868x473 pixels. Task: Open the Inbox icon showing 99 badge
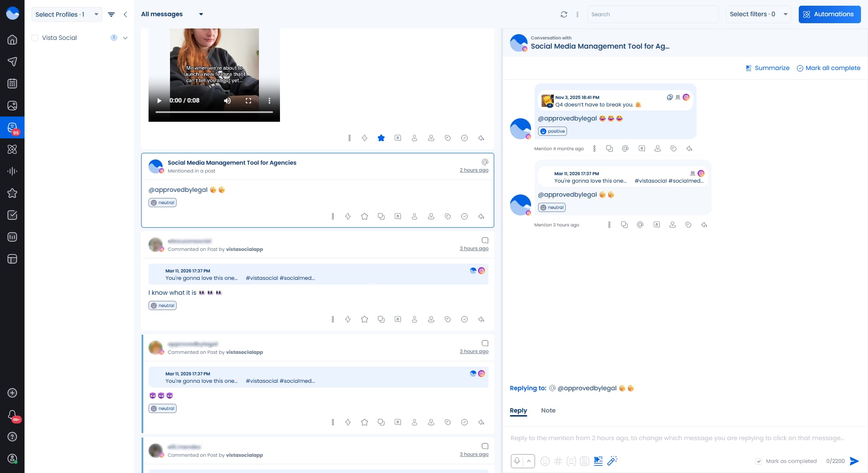tap(12, 127)
